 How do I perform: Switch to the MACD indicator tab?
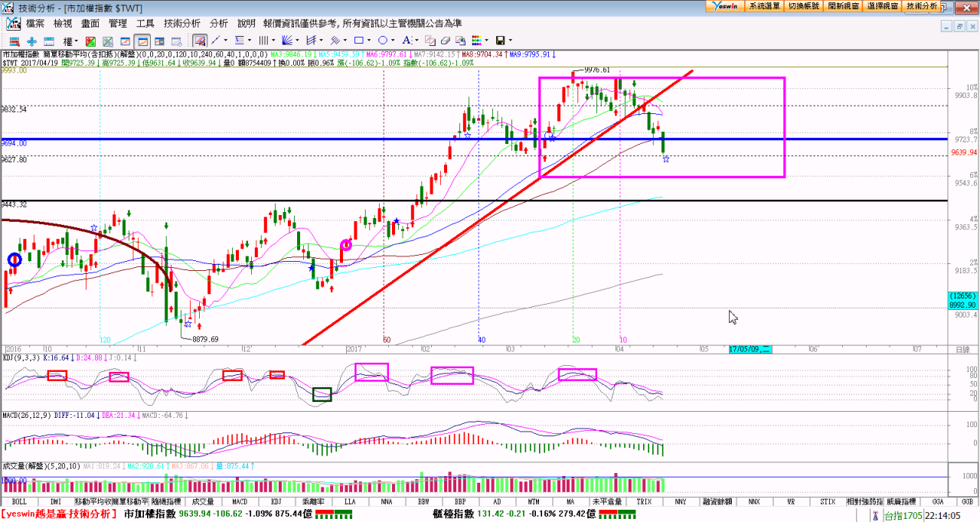click(x=240, y=501)
